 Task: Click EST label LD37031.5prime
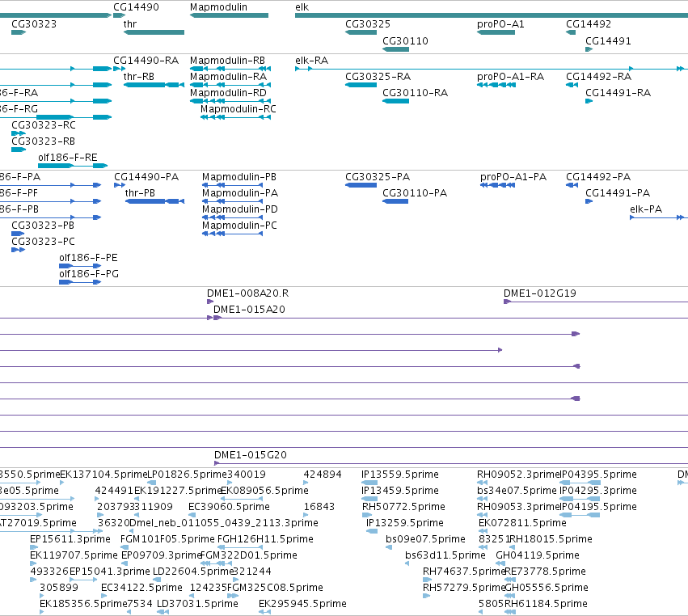tap(197, 604)
